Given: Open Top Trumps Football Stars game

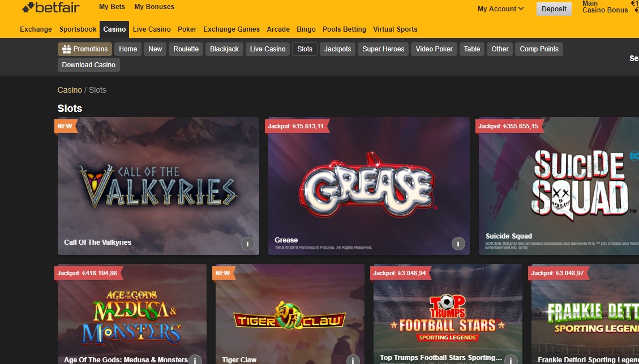Looking at the screenshot, I should pos(448,314).
